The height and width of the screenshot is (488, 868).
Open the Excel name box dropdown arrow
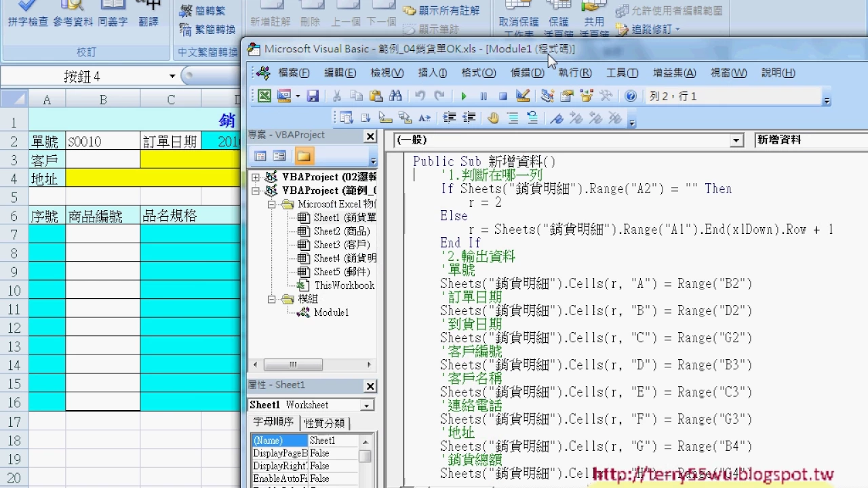point(172,77)
